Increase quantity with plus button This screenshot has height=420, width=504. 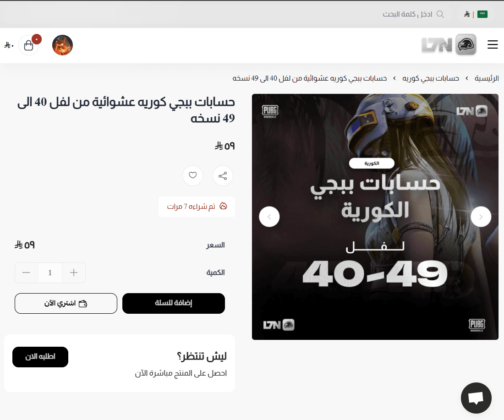74,273
